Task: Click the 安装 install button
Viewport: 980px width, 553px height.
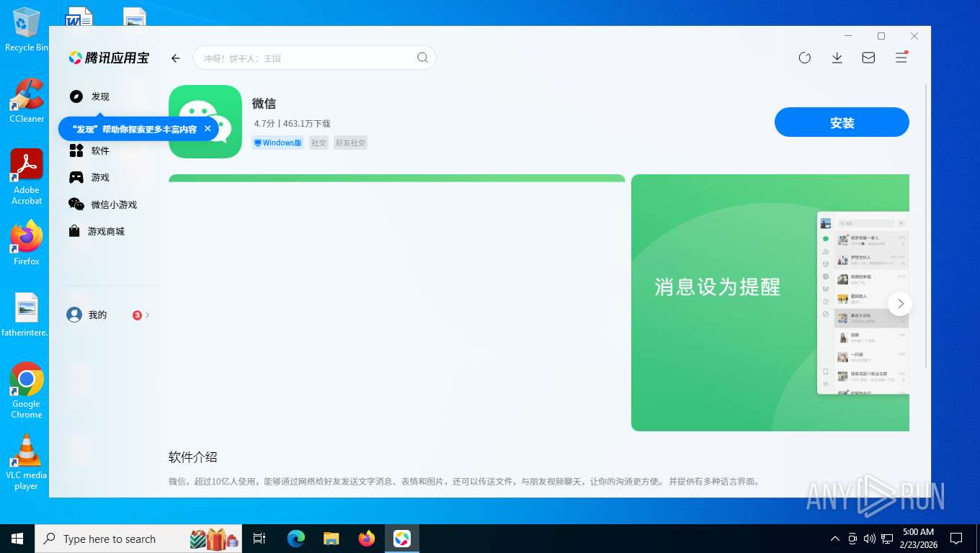Action: click(842, 122)
